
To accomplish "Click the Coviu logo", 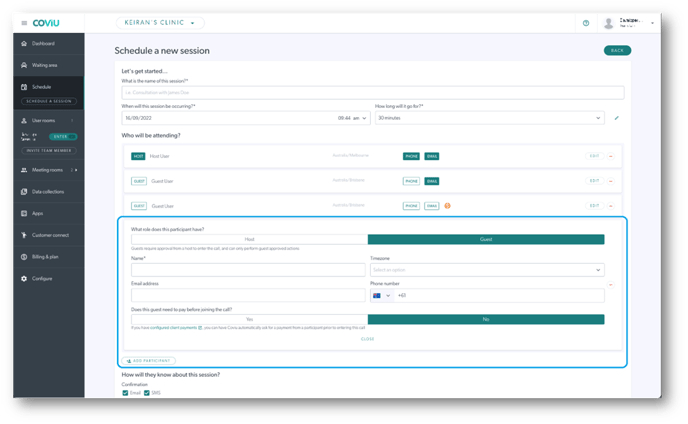I will point(46,23).
